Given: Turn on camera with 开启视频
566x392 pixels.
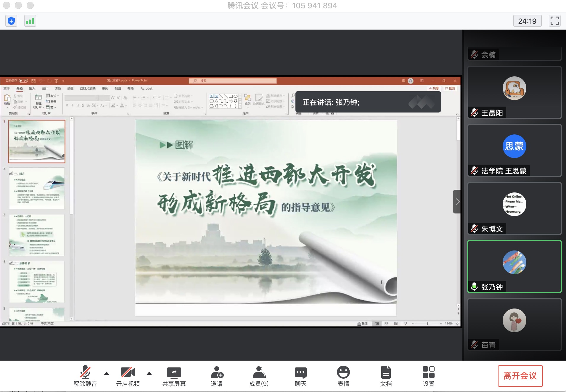Looking at the screenshot, I should (x=128, y=376).
